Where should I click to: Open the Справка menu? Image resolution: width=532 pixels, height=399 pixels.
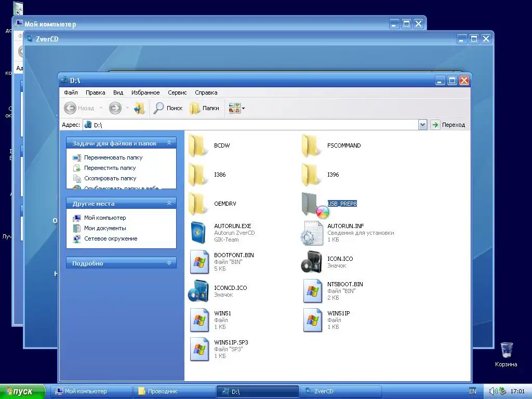coord(206,92)
